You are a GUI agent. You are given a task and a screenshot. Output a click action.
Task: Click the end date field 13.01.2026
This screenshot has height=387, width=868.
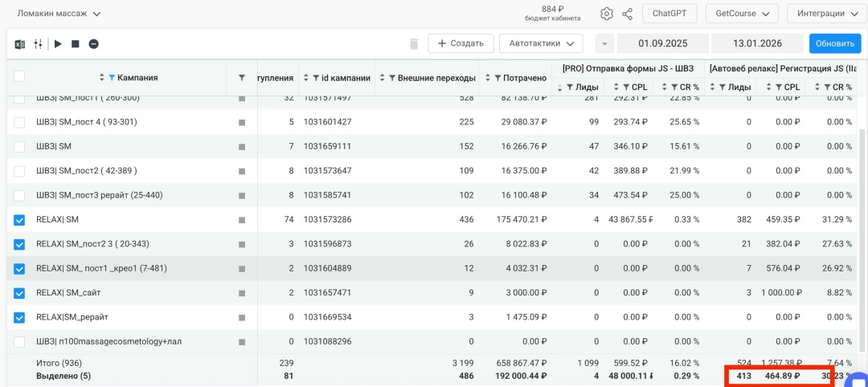pyautogui.click(x=757, y=43)
